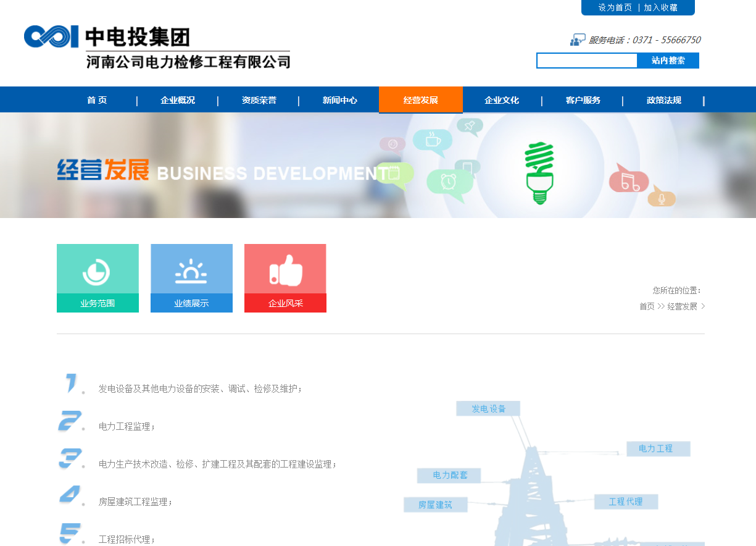Click the alarm clock speech bubble icon
The width and height of the screenshot is (756, 546).
click(x=449, y=182)
